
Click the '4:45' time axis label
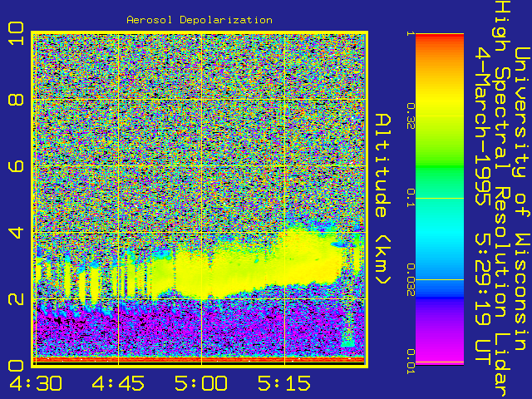pos(118,383)
